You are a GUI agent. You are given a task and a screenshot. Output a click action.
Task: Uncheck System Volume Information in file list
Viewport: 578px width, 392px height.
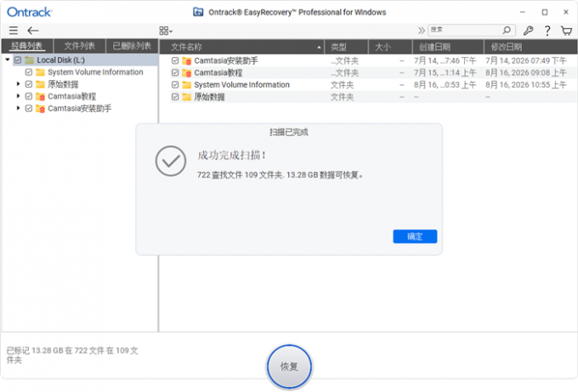[x=175, y=85]
